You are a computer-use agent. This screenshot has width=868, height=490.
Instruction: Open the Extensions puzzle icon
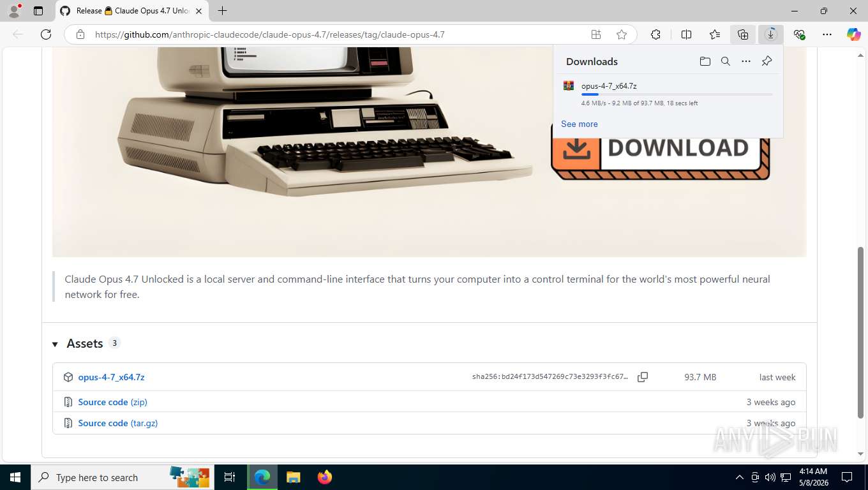(655, 34)
